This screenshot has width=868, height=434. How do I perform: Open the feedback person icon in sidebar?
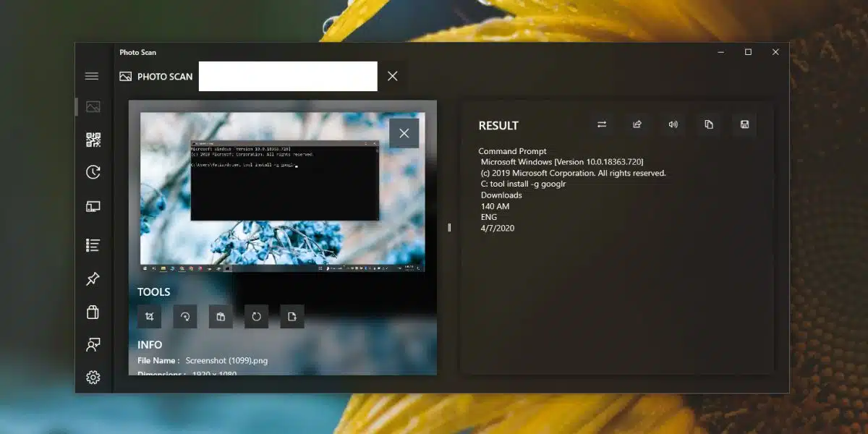tap(93, 344)
